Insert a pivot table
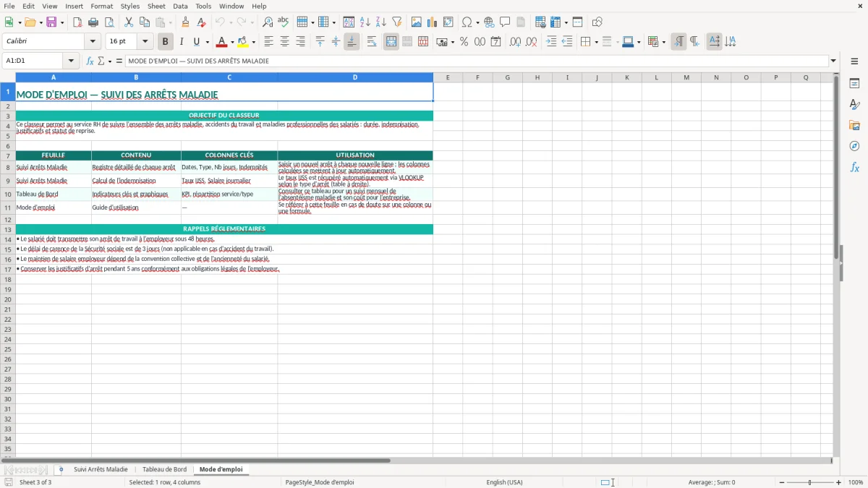 [x=448, y=22]
